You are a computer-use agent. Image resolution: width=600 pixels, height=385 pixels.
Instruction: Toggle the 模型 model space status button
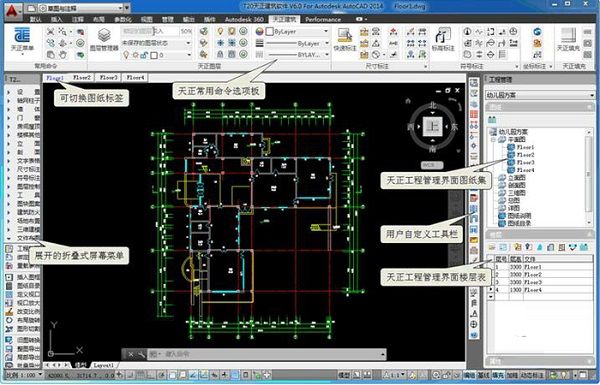pyautogui.click(x=344, y=375)
